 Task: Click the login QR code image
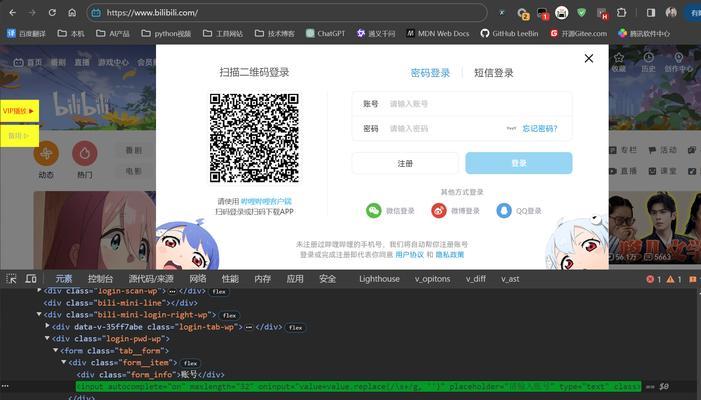(254, 138)
